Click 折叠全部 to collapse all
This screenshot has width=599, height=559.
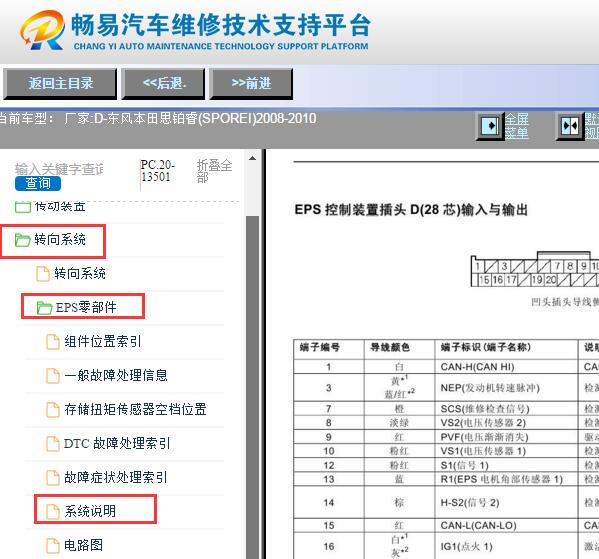click(x=214, y=171)
